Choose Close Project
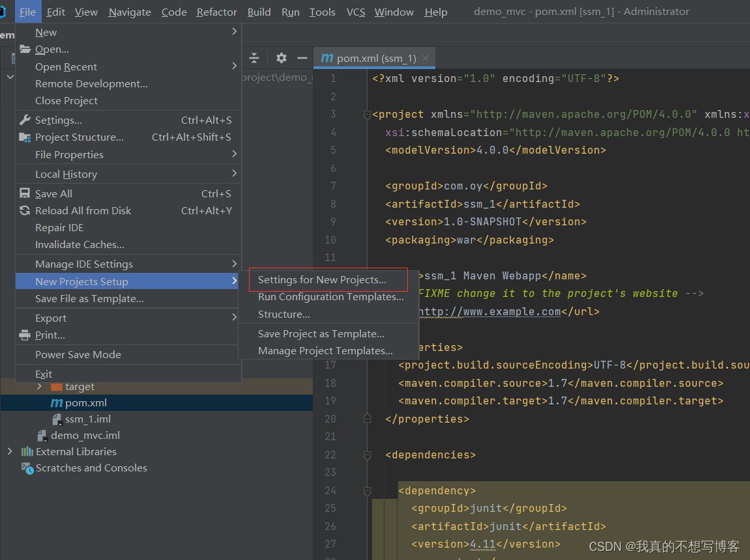This screenshot has height=560, width=750. tap(128, 101)
